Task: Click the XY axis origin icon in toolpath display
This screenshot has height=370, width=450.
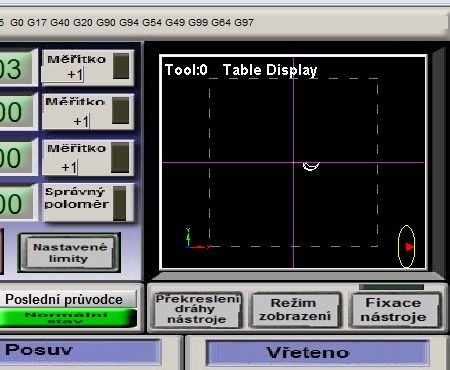Action: click(x=198, y=239)
